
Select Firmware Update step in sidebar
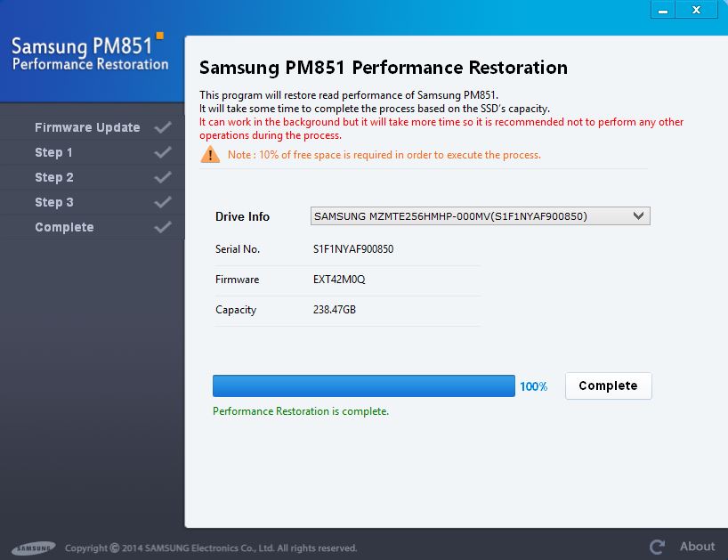[87, 127]
